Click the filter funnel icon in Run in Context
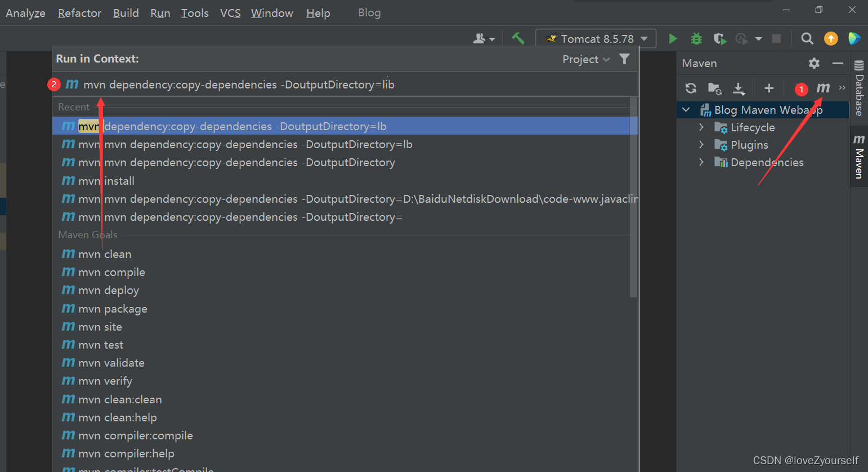This screenshot has height=472, width=868. tap(624, 59)
